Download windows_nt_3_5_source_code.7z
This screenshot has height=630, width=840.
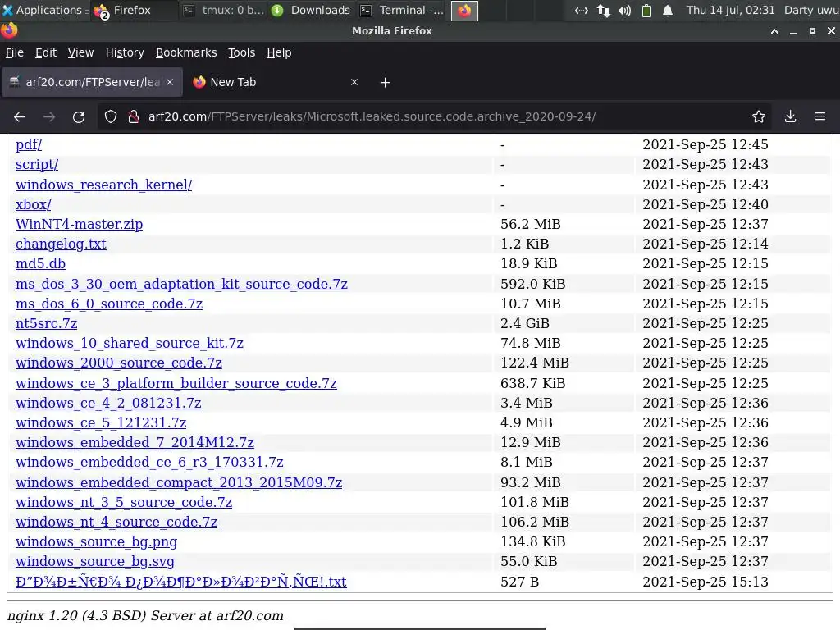click(x=124, y=503)
